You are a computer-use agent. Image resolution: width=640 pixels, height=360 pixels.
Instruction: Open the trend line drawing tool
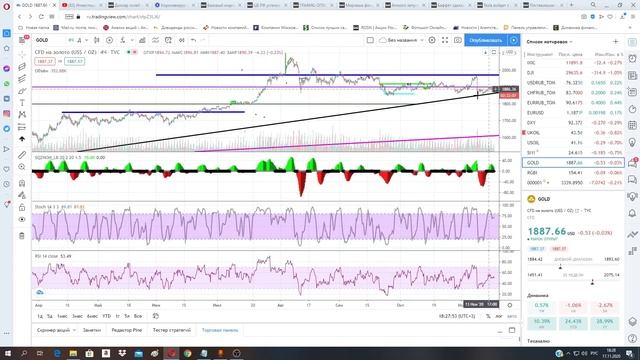click(22, 67)
